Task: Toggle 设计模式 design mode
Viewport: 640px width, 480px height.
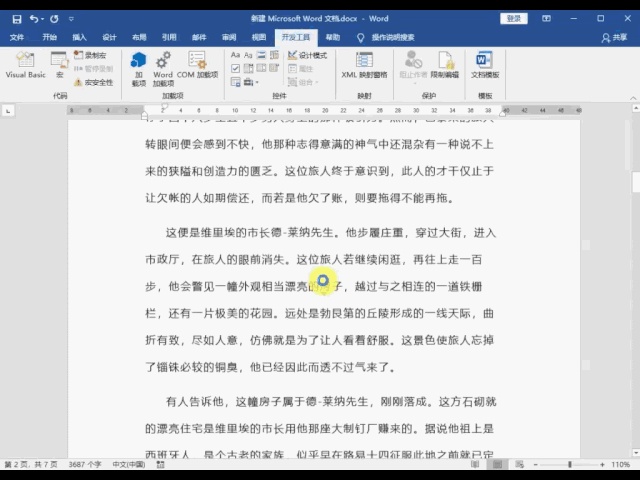Action: click(307, 55)
